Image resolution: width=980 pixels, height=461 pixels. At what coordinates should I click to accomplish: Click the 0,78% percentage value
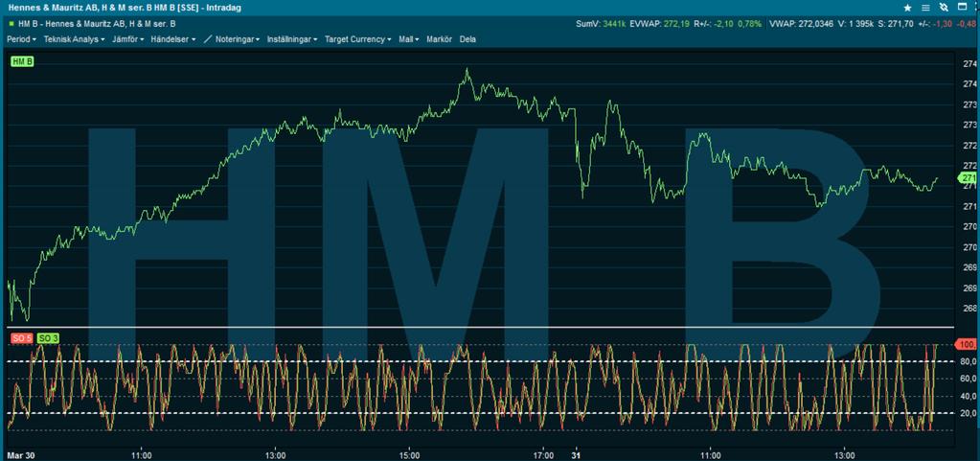(x=749, y=23)
